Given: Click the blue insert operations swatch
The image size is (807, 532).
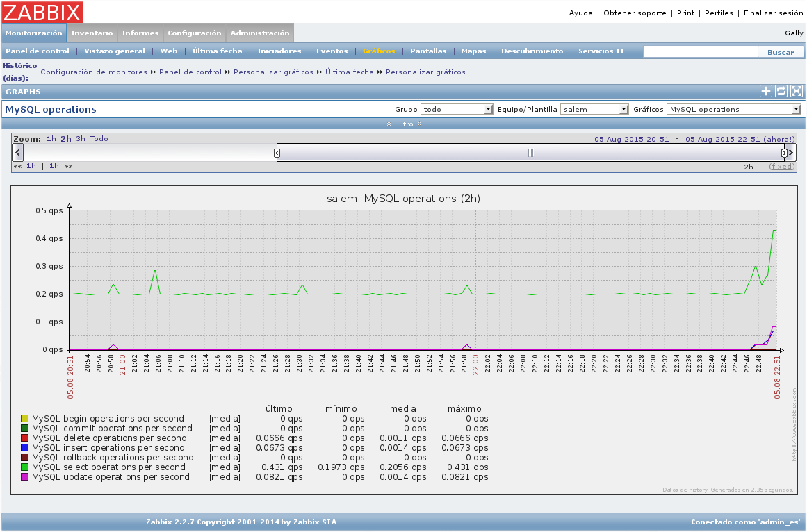Looking at the screenshot, I should pos(25,448).
